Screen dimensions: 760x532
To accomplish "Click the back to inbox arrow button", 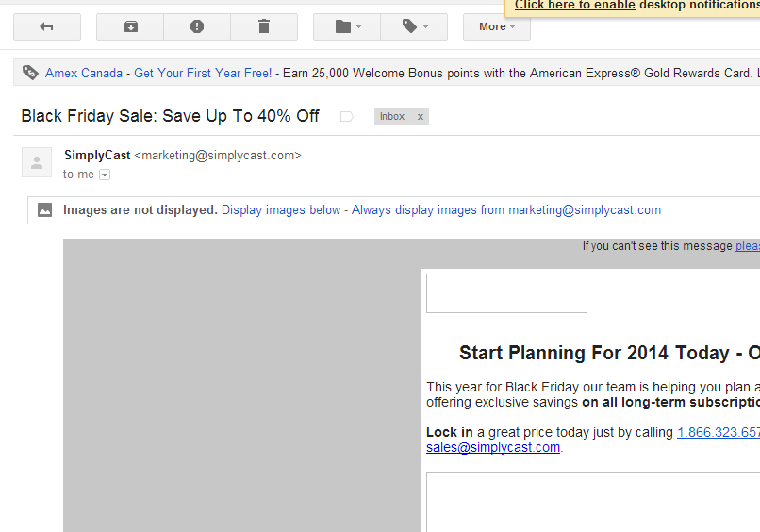I will pos(47,26).
